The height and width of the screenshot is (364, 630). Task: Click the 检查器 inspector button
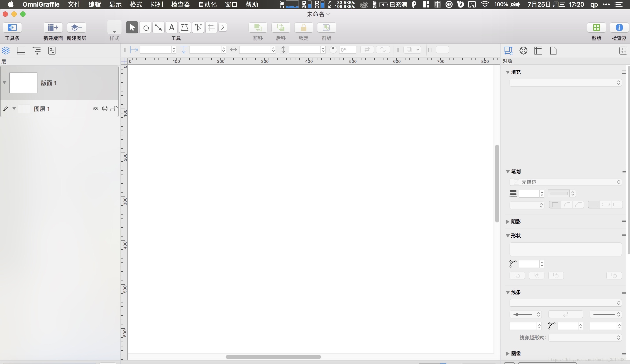click(x=619, y=27)
